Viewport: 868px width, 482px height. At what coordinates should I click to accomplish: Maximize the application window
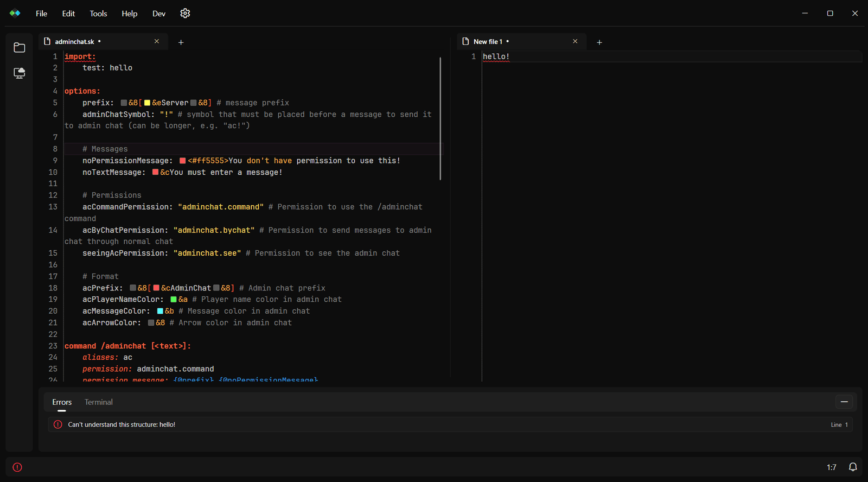[830, 13]
